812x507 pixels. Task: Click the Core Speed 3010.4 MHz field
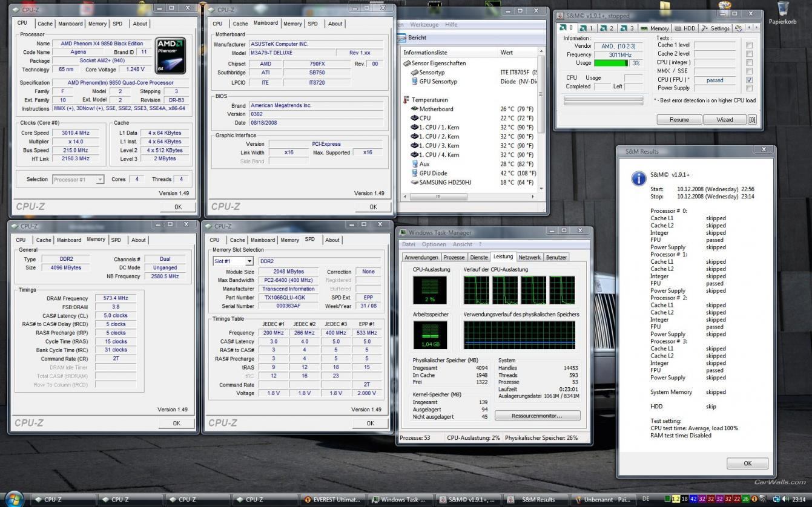point(75,132)
